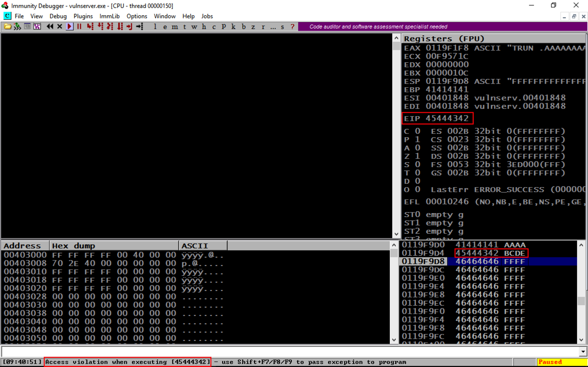Screen dimensions: 588x367
Task: Click the purple code auditor banner
Action: [442, 26]
